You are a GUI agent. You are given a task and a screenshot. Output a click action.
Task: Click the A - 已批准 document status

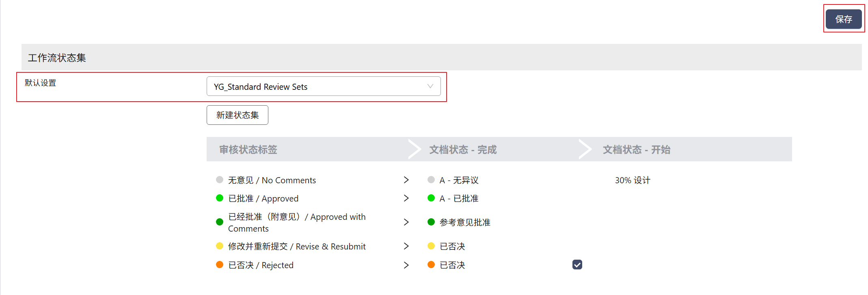tap(459, 198)
